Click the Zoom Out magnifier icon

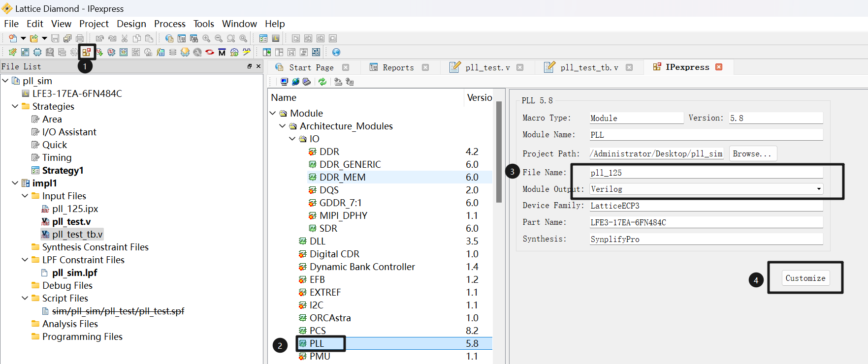click(x=219, y=38)
